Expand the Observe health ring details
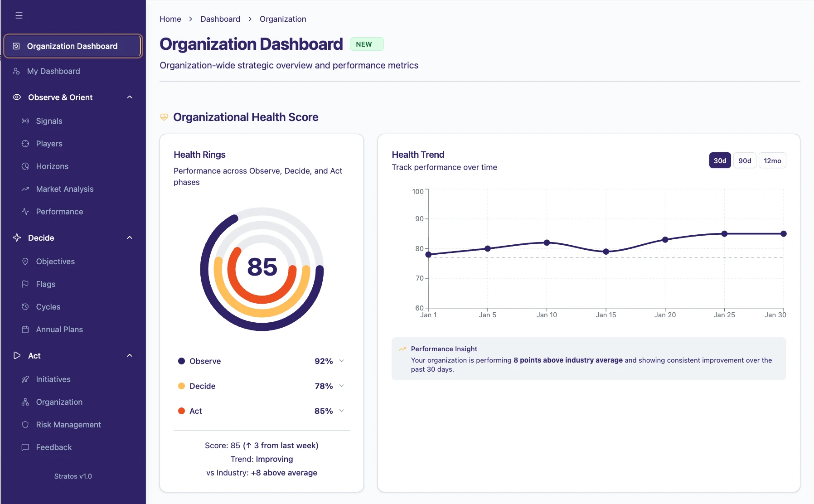The width and height of the screenshot is (814, 504). (x=343, y=361)
